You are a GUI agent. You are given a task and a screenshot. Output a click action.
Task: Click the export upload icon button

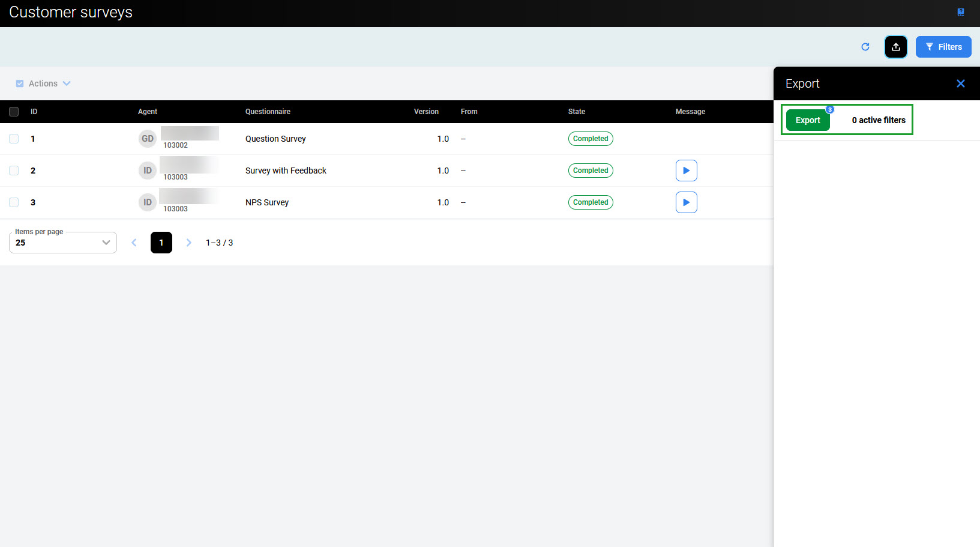tap(895, 47)
